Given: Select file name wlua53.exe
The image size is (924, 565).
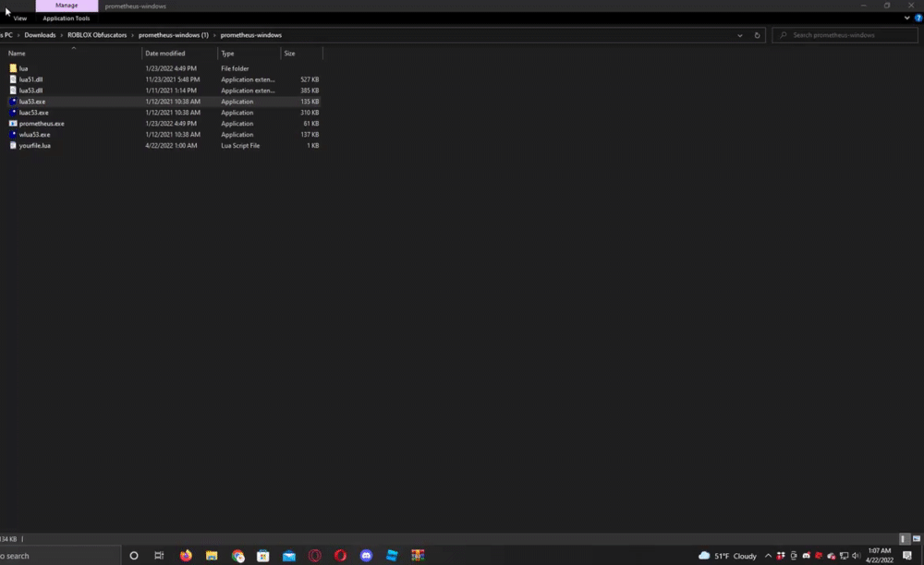Looking at the screenshot, I should (x=35, y=135).
